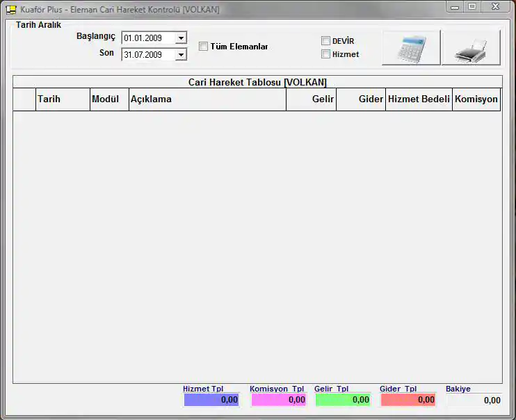Screen dimensions: 516x420
Task: Sort by the Gelir column header
Action: point(311,99)
